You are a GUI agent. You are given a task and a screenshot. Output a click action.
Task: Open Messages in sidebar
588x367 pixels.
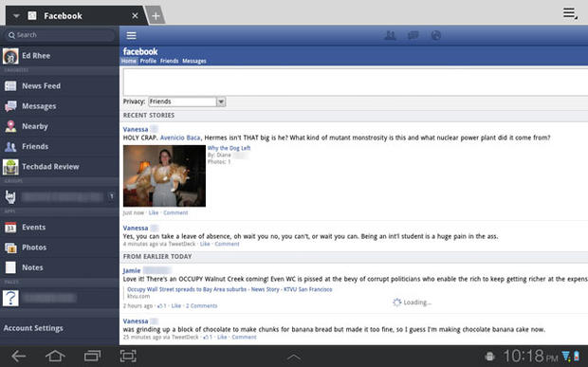[60, 106]
